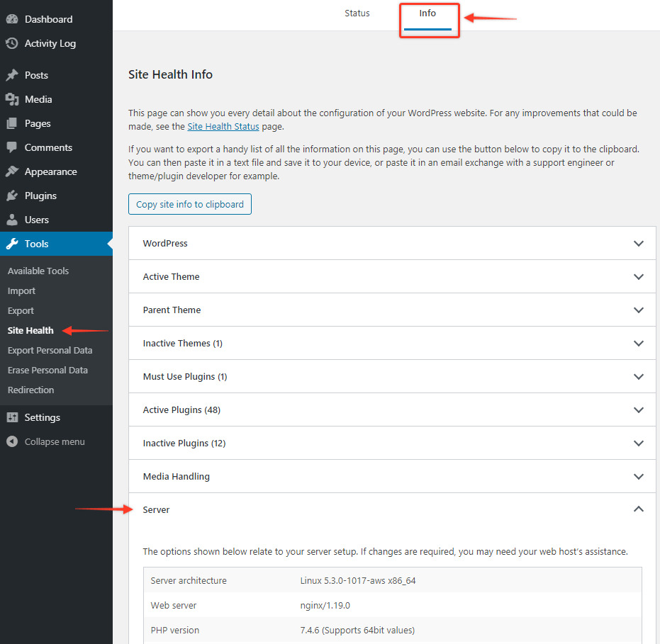Expand the Must Use Plugins chevron

point(638,376)
